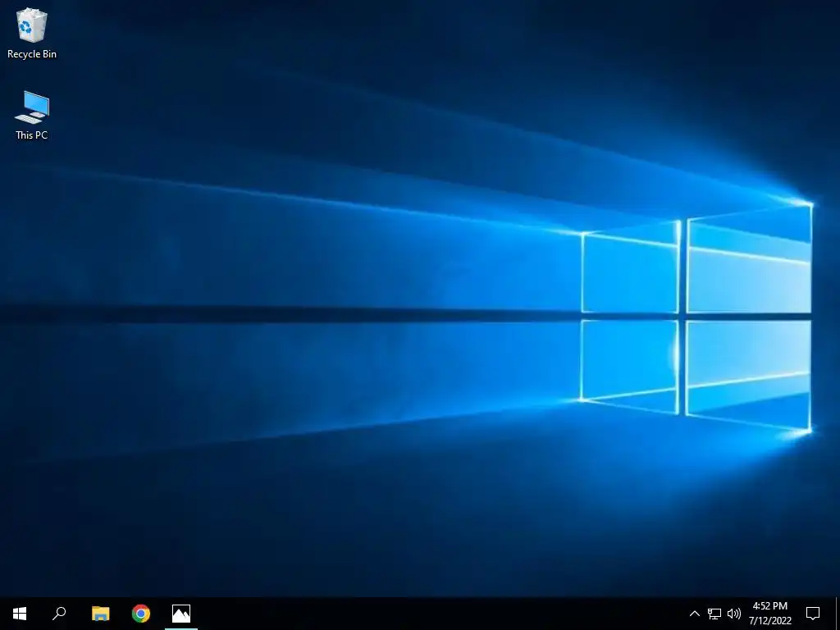The image size is (840, 630).
Task: Open the volume speaker tray icon
Action: (734, 614)
